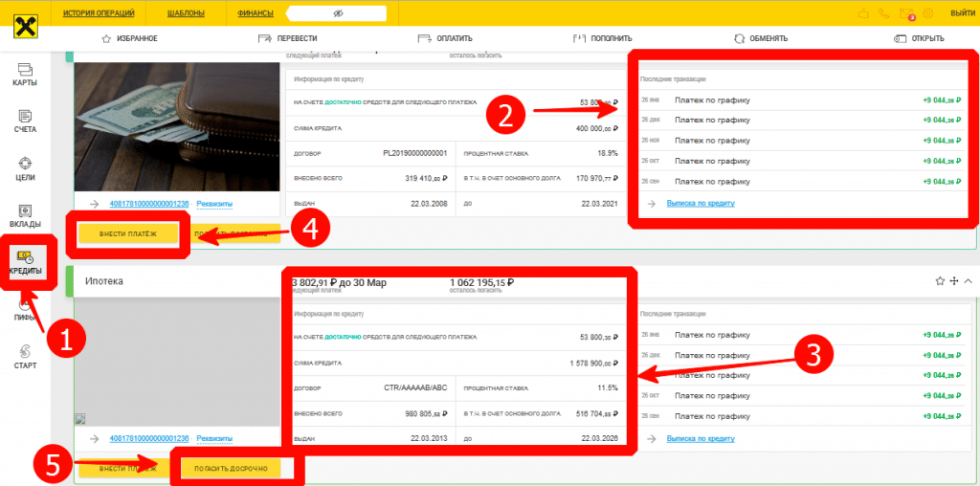Choose Обменять in the action toolbar
Image resolution: width=980 pixels, height=486 pixels.
760,38
